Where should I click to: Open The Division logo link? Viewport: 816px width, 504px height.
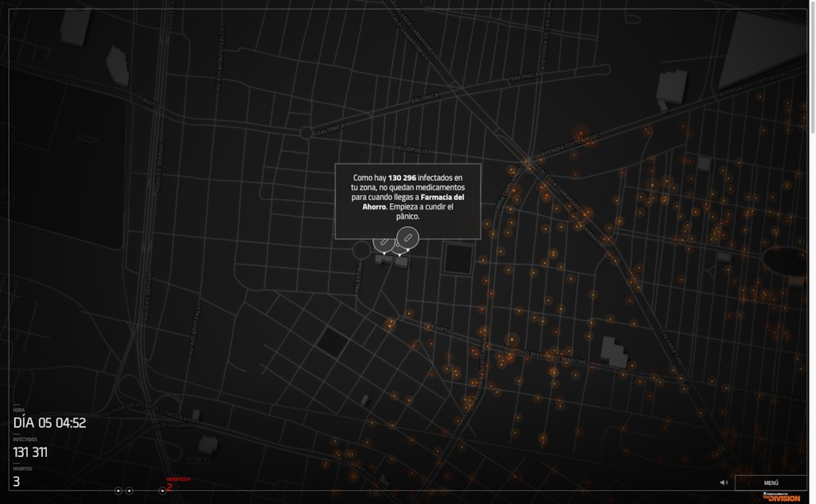[x=781, y=498]
